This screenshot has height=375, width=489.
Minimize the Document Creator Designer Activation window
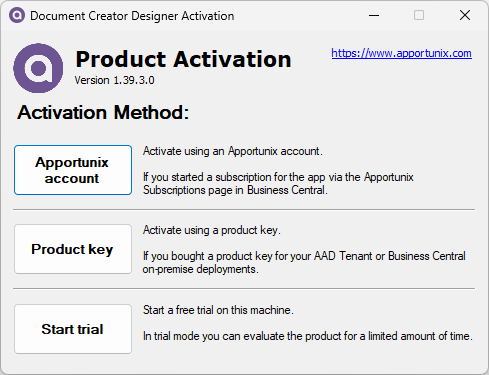[x=374, y=15]
